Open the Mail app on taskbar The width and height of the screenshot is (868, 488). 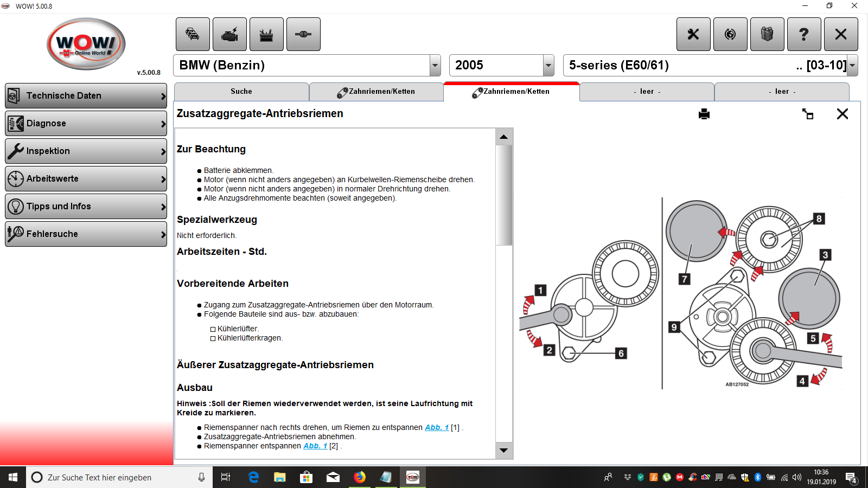333,477
